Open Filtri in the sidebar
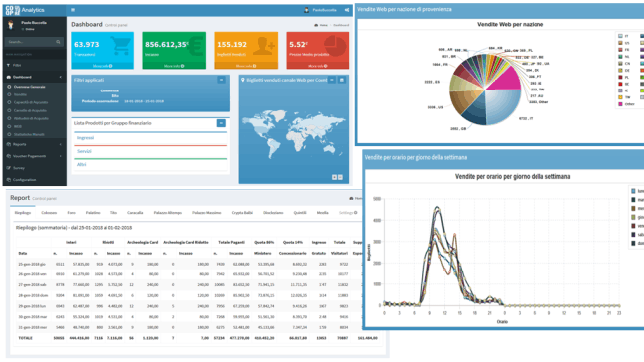644x362 pixels. coord(17,65)
